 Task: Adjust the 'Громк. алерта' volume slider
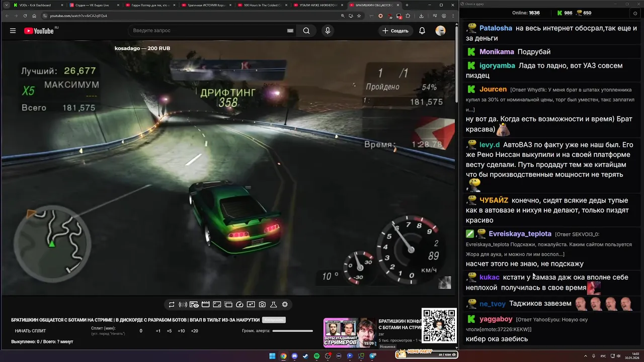[293, 331]
